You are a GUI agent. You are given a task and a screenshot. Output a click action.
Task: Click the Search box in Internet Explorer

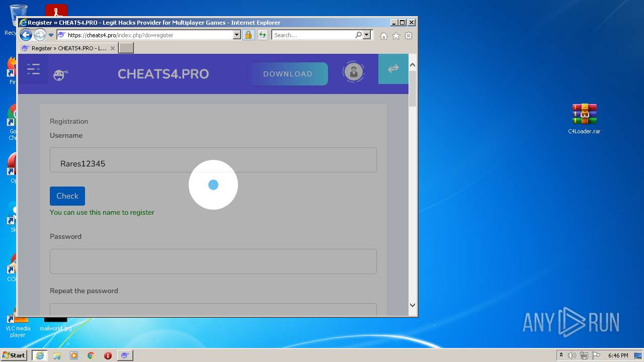point(313,35)
